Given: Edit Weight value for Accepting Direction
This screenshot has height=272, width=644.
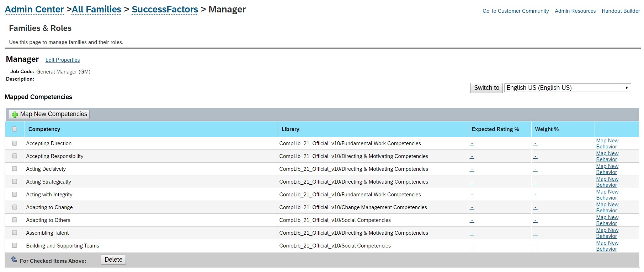Looking at the screenshot, I should (x=535, y=144).
